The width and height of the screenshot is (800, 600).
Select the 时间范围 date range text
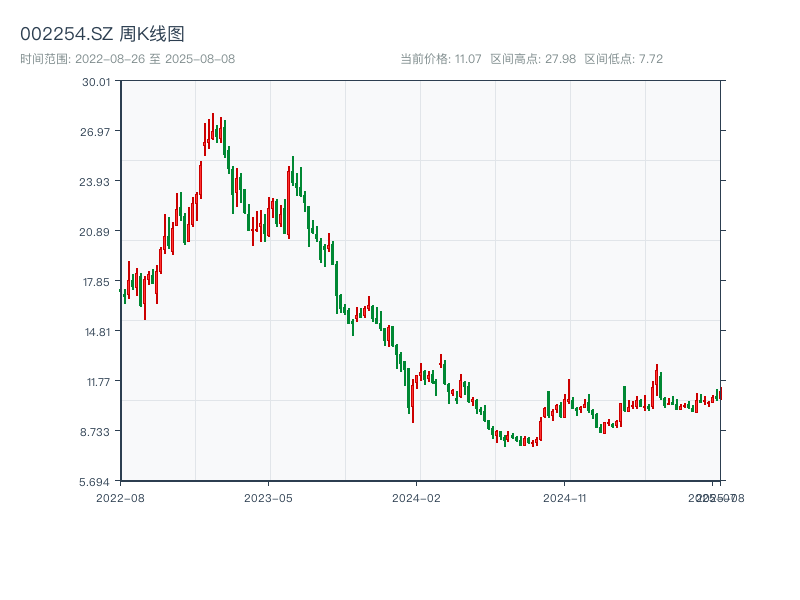point(127,59)
